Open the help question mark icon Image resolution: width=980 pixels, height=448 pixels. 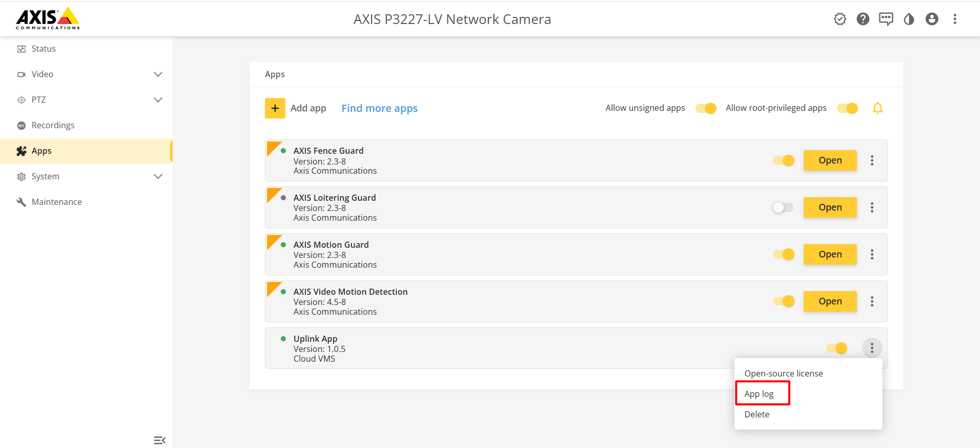coord(863,19)
